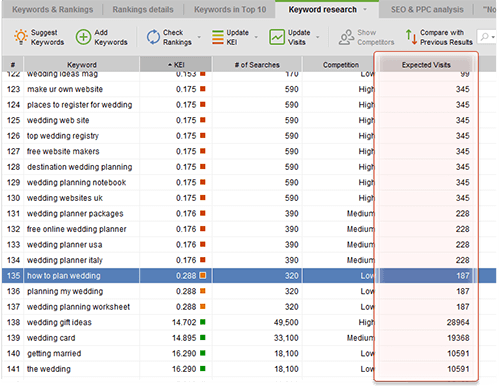Screen dimensions: 500x386
Task: Select the keyword 'wedding web site'
Action: [58, 120]
